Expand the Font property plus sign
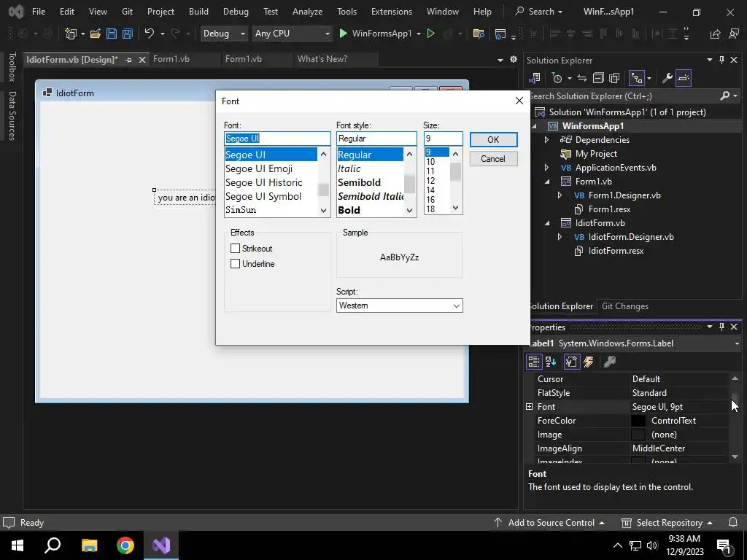 pyautogui.click(x=530, y=407)
